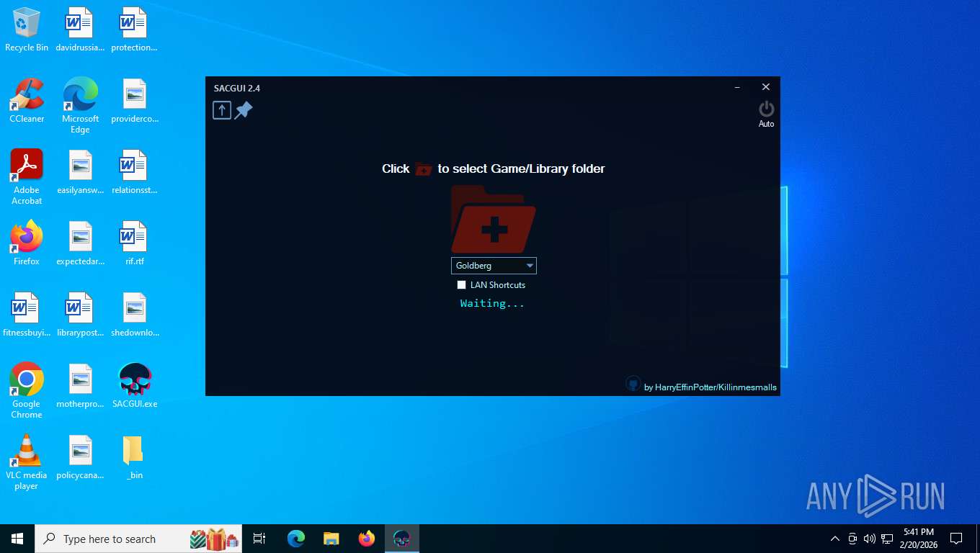
Task: Open the Goldberg emulator dropdown
Action: pos(494,266)
